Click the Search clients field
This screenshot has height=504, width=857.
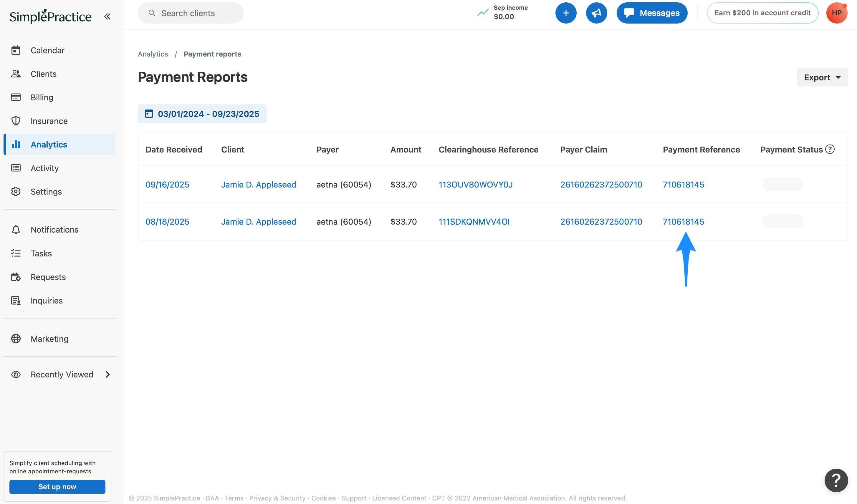click(191, 13)
